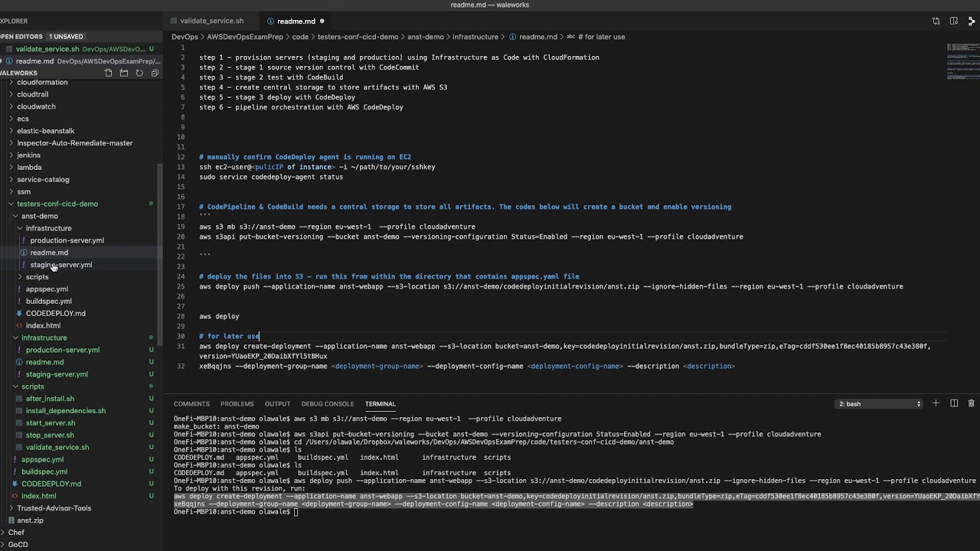Open the DEBUG CONSOLE panel tab
980x551 pixels.
(328, 403)
